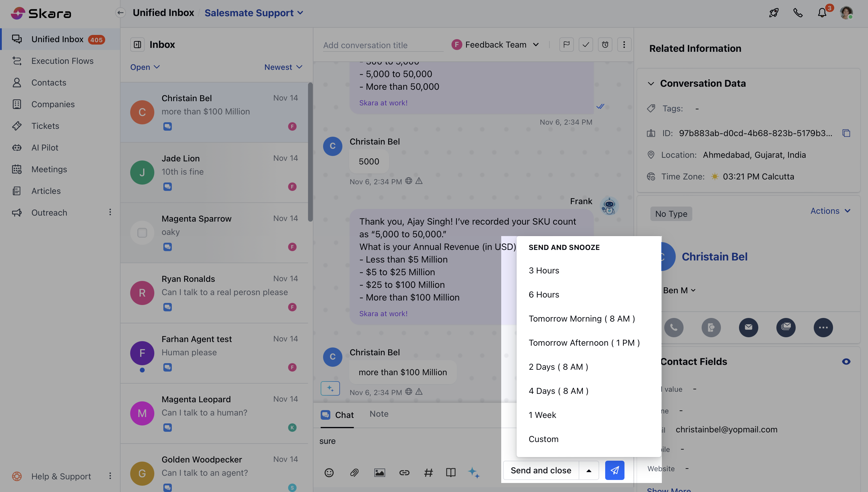Click the AI sparkle assist icon
868x492 pixels.
[x=473, y=472]
